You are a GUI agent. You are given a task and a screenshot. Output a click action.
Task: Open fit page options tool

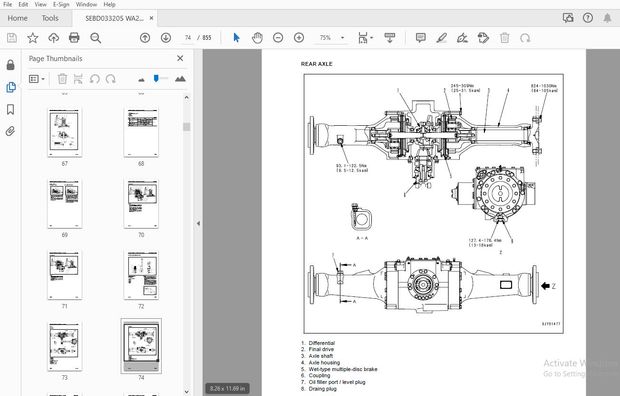click(363, 38)
